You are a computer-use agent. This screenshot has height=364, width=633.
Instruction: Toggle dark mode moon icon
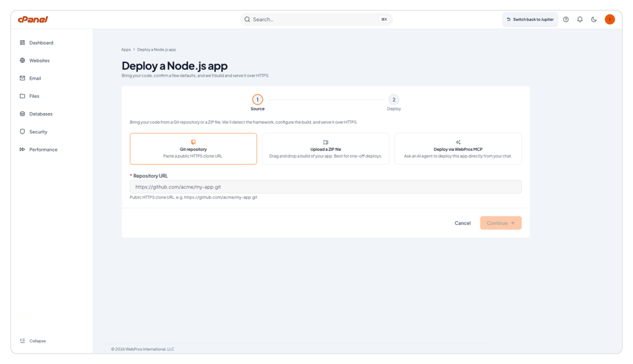click(594, 19)
